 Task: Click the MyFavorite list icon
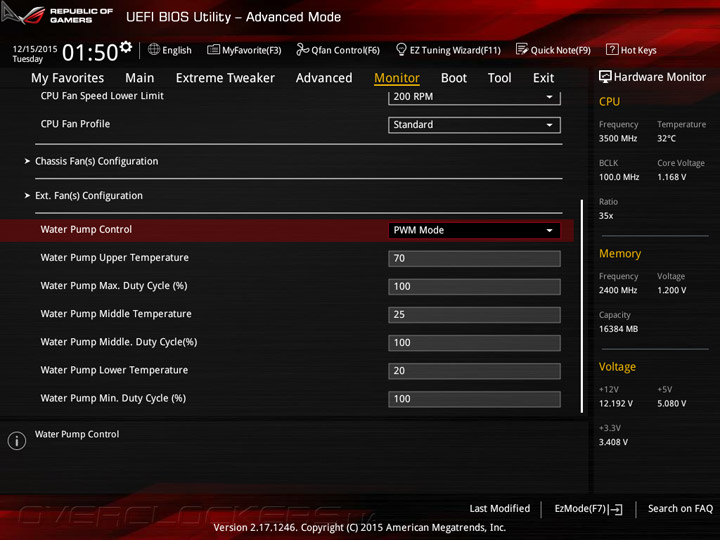tap(213, 50)
